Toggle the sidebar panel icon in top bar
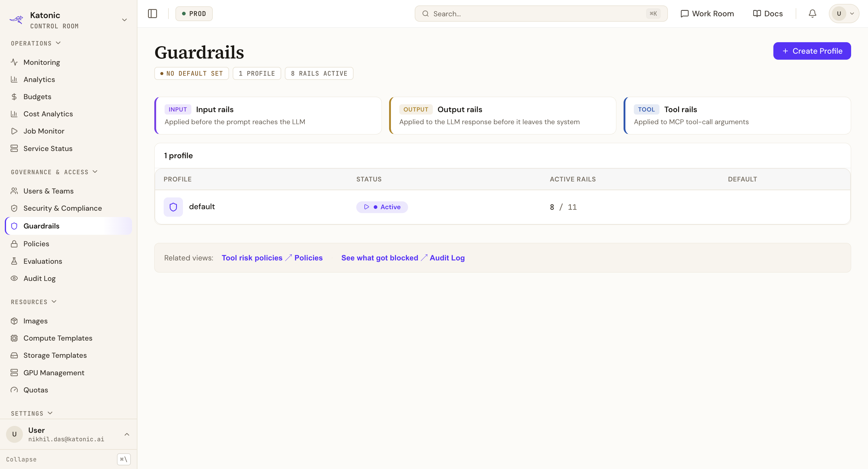 (x=152, y=14)
